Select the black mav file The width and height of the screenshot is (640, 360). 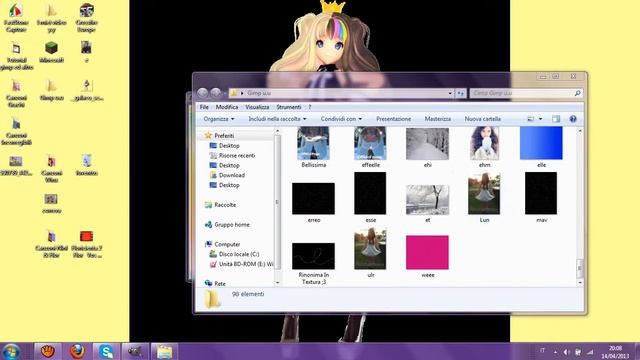(x=541, y=198)
